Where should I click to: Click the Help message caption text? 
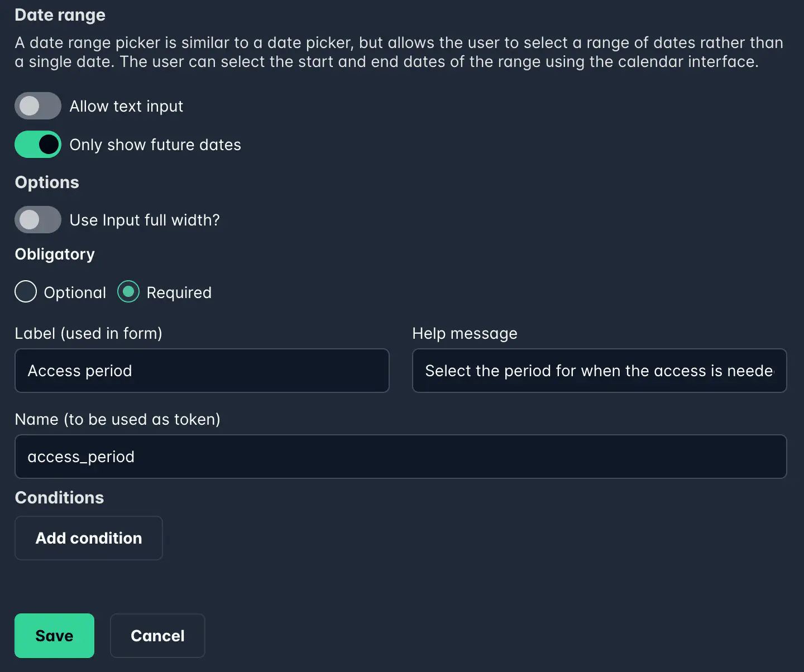pyautogui.click(x=465, y=333)
